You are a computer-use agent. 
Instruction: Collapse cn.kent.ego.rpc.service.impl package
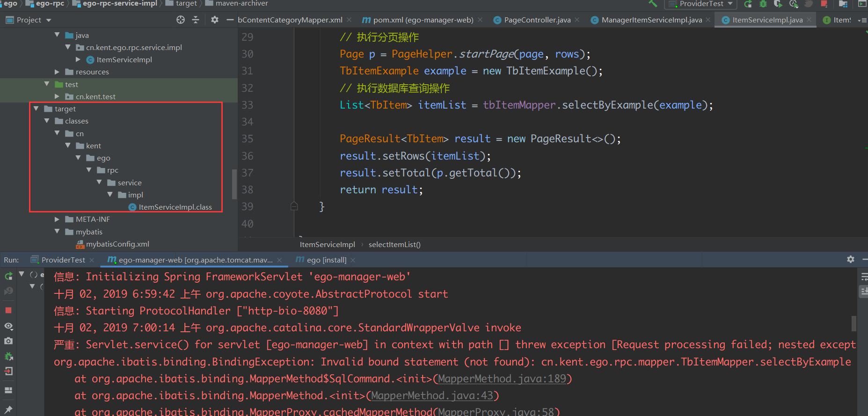[68, 47]
